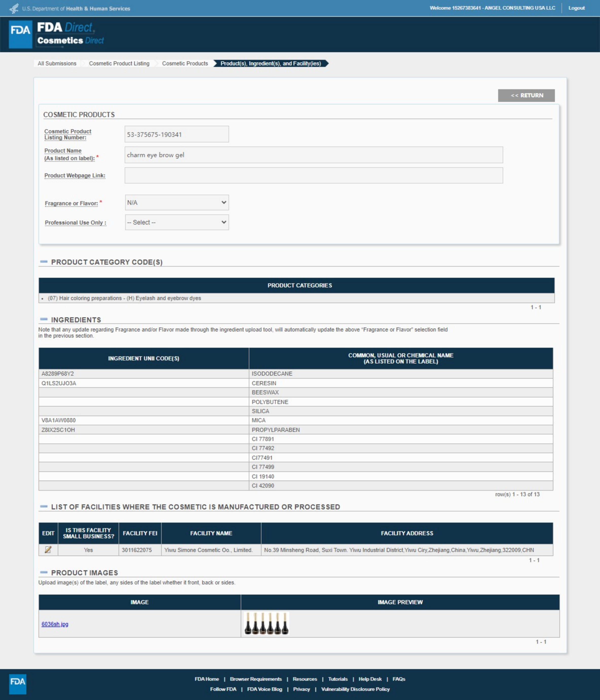Go to All Submissions breadcrumb
This screenshot has height=700, width=600.
click(57, 64)
